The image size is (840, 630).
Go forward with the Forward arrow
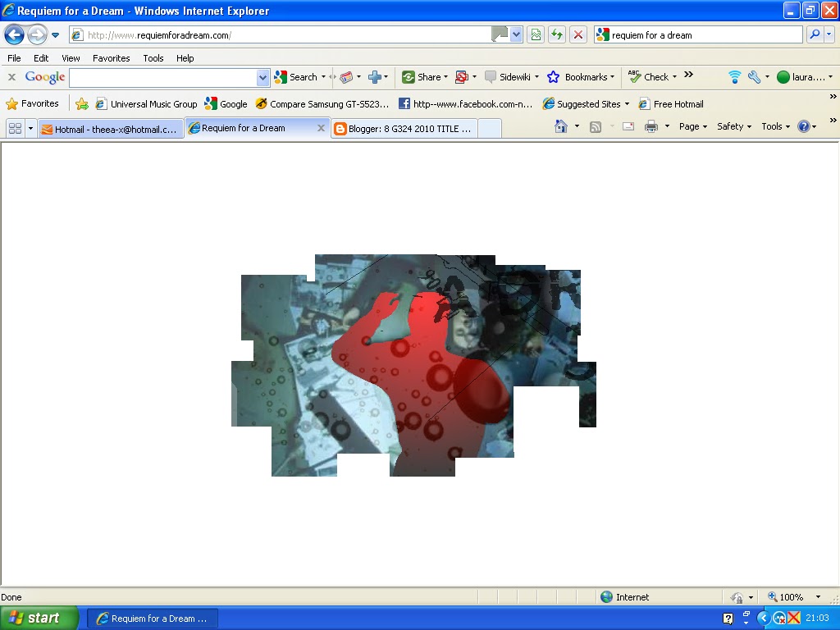tap(37, 35)
